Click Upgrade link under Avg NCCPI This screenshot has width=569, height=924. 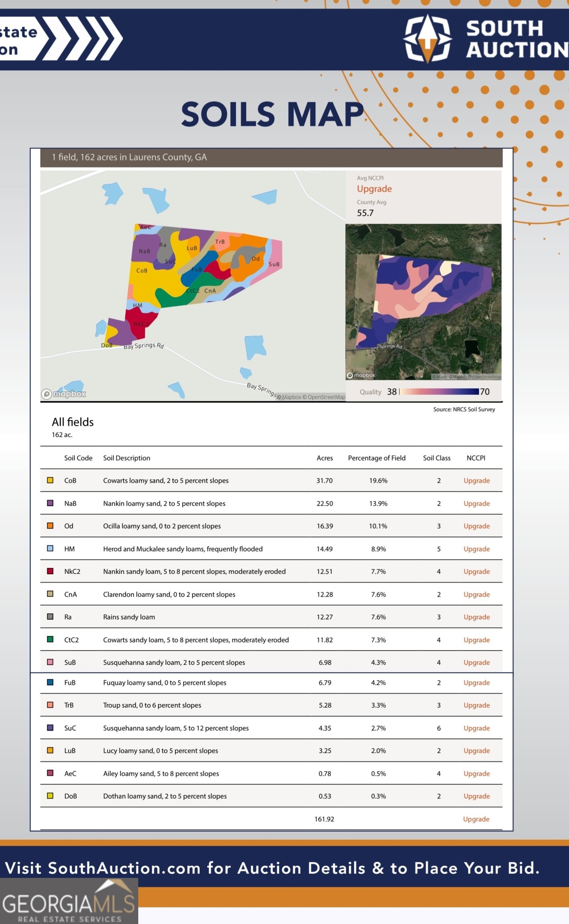[374, 189]
